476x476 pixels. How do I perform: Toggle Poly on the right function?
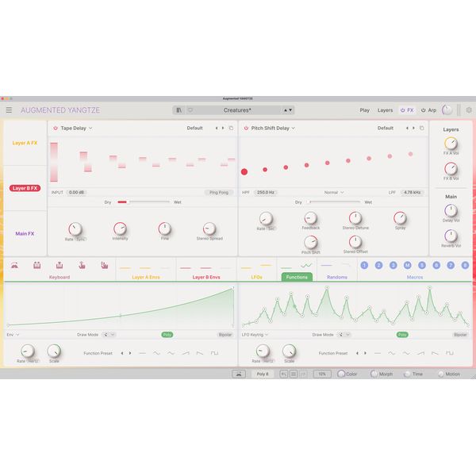[402, 335]
